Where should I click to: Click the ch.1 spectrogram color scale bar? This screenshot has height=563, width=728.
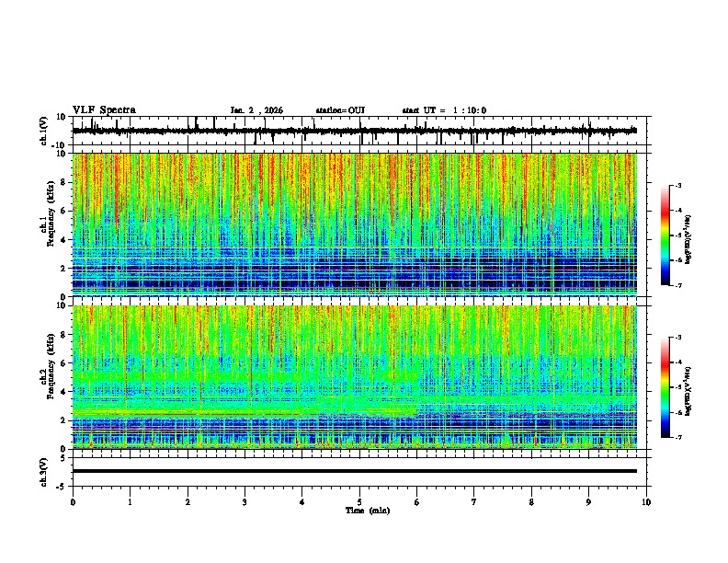[x=665, y=236]
